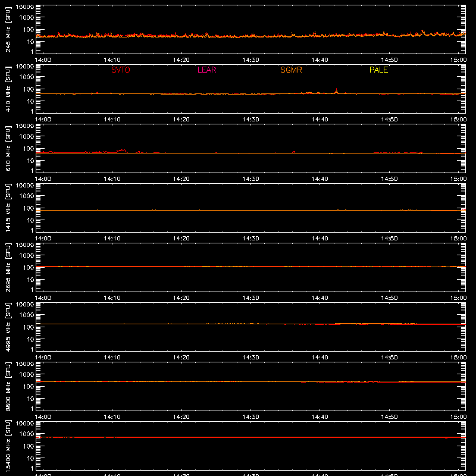
Task: Click the red SVTO station label
Action: [121, 70]
